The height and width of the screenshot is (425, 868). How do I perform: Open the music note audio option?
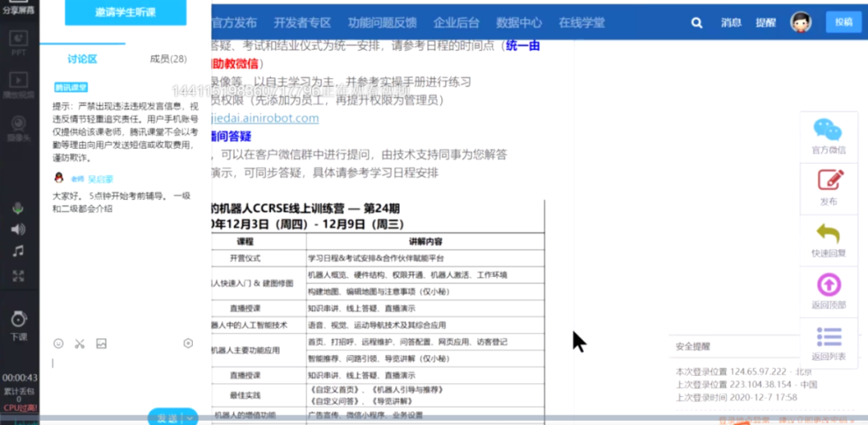(x=18, y=251)
